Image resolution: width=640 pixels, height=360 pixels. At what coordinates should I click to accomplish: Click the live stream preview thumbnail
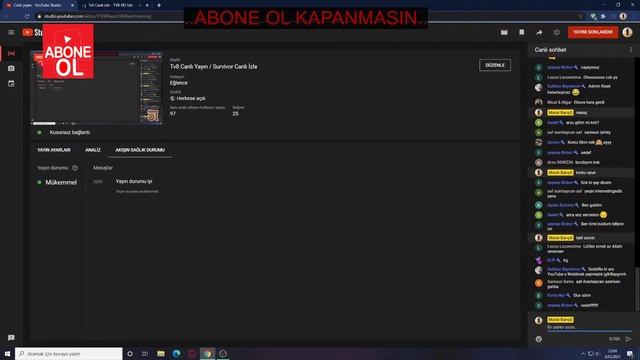point(97,88)
